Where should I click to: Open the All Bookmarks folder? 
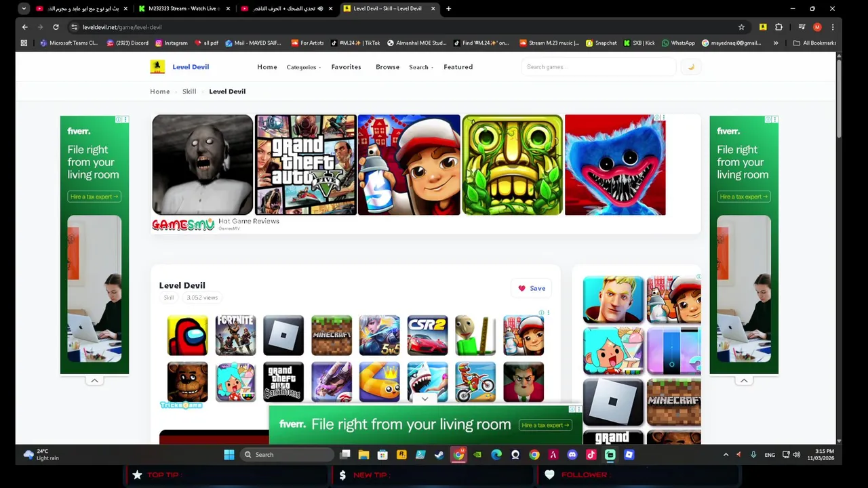[814, 43]
